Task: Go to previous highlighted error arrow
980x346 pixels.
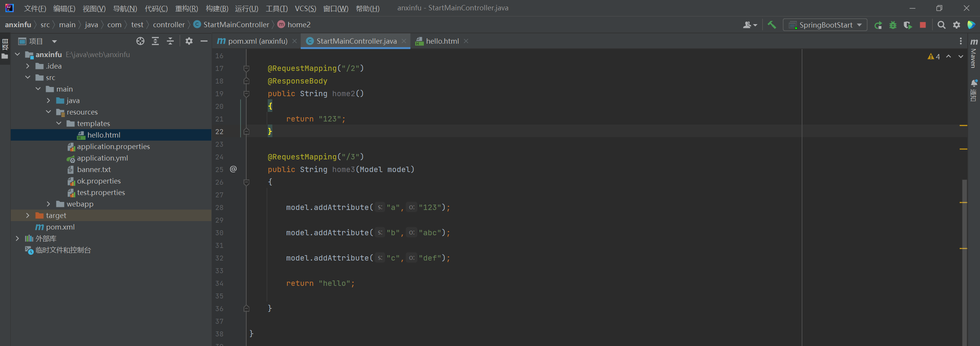Action: (x=949, y=56)
